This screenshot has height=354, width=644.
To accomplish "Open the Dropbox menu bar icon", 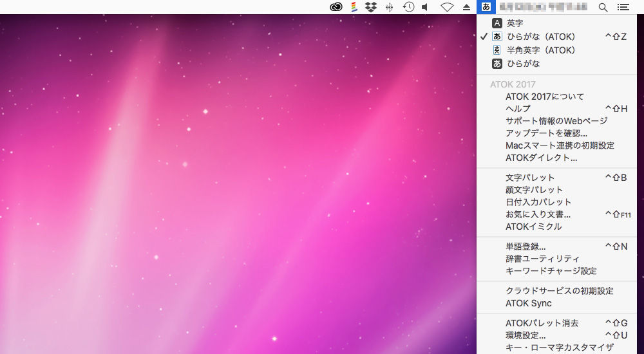I will click(372, 6).
